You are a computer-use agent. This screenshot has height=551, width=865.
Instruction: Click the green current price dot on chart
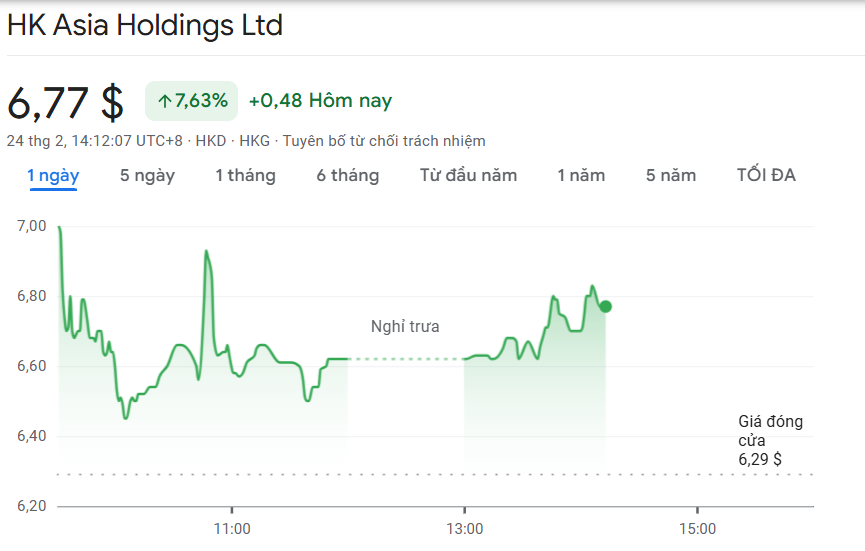click(605, 307)
